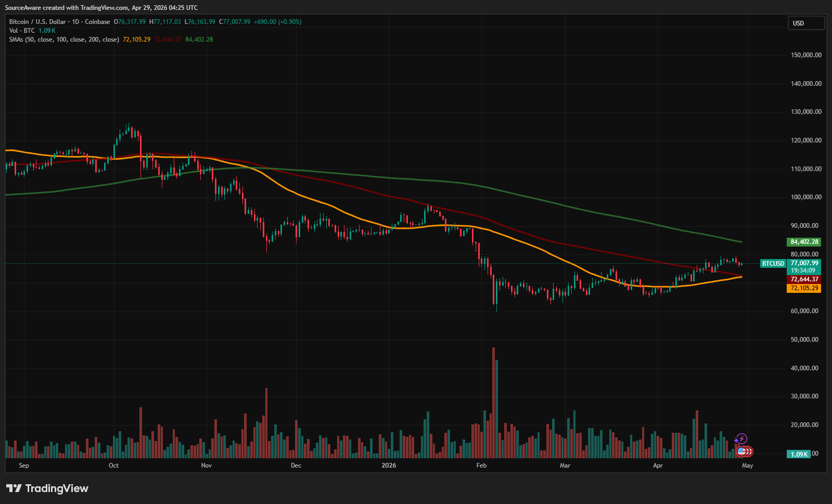Click the +690.00 (+0.90%) change value
Viewport: 832px width, 504px height.
[x=278, y=22]
